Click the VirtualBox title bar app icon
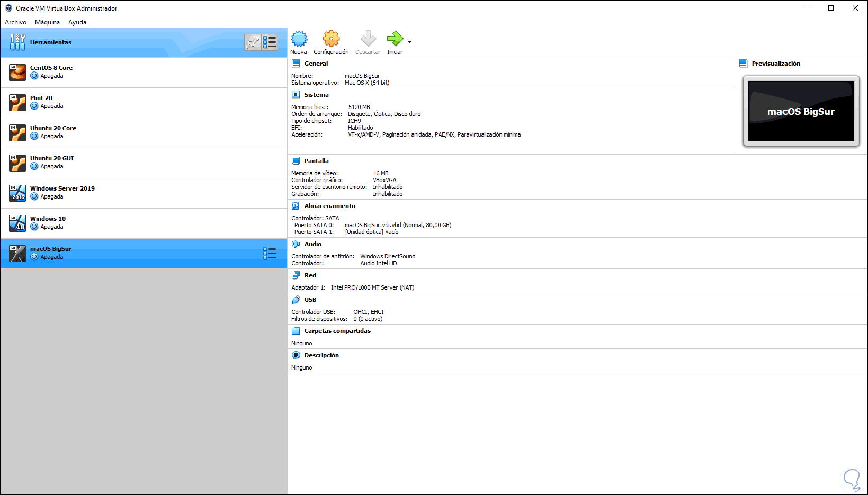 point(8,8)
